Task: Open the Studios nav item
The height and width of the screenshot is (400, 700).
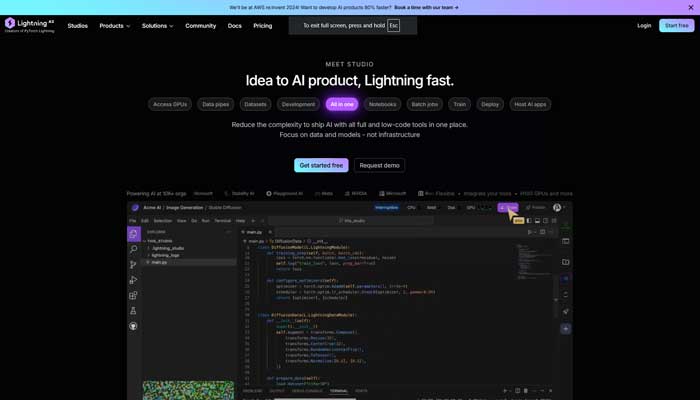Action: 78,26
